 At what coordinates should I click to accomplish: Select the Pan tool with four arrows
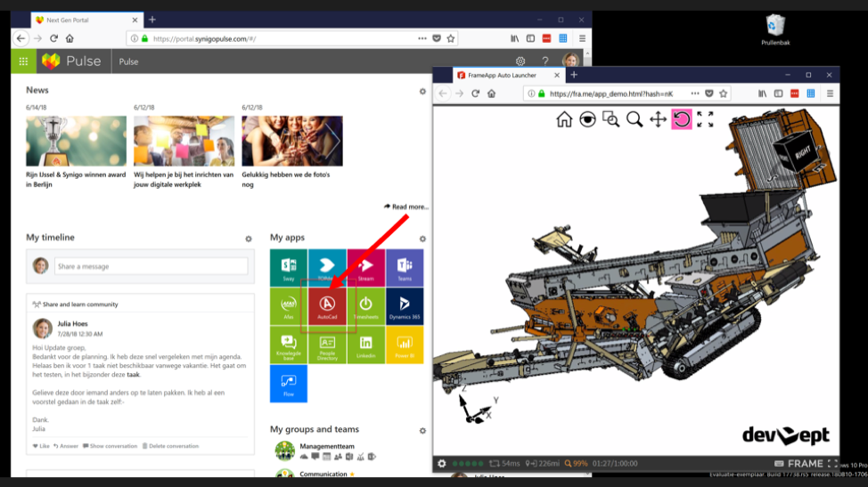coord(658,119)
